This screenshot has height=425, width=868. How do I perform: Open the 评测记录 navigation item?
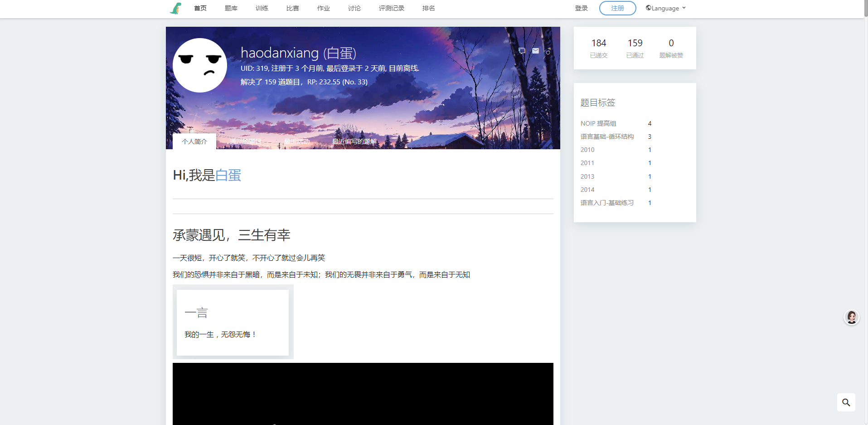click(391, 8)
